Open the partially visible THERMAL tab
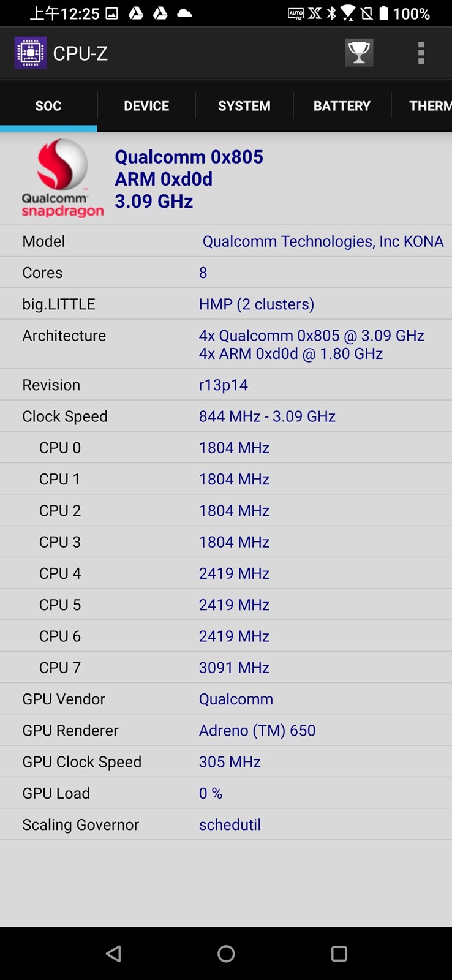The width and height of the screenshot is (452, 980). [429, 106]
